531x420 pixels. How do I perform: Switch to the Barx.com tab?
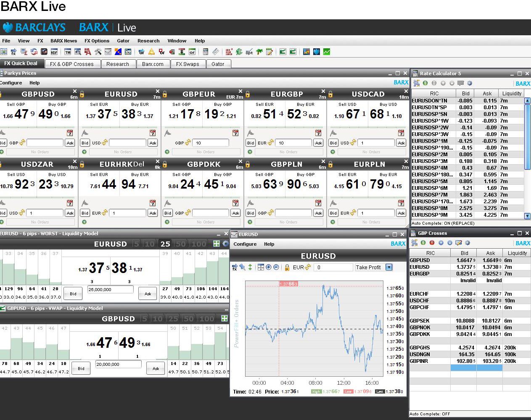click(153, 64)
